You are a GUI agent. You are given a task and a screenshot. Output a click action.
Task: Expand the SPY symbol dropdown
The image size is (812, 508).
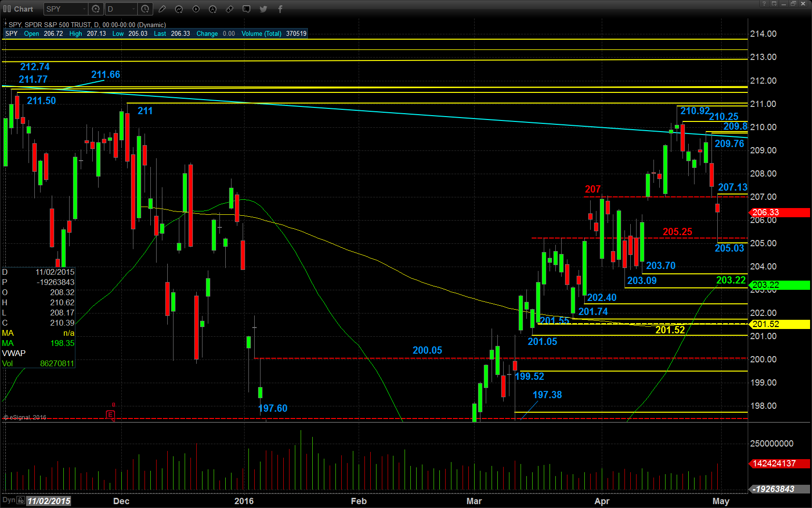click(x=84, y=9)
